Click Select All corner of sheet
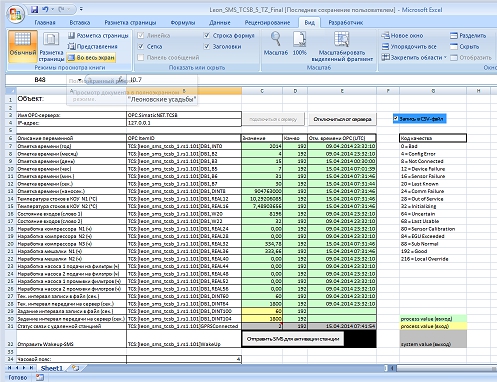Viewport: 497px width, 382px height. [11, 91]
